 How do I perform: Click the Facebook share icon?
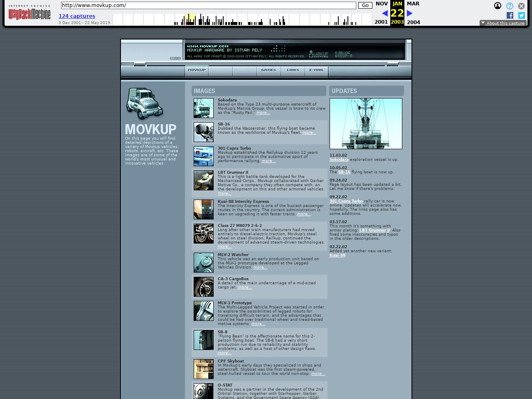[510, 15]
